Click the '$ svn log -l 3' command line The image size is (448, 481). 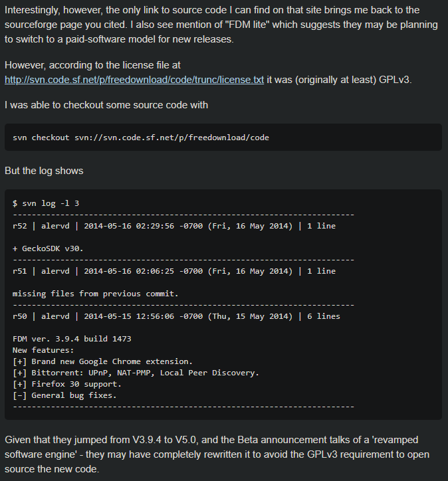[x=46, y=203]
